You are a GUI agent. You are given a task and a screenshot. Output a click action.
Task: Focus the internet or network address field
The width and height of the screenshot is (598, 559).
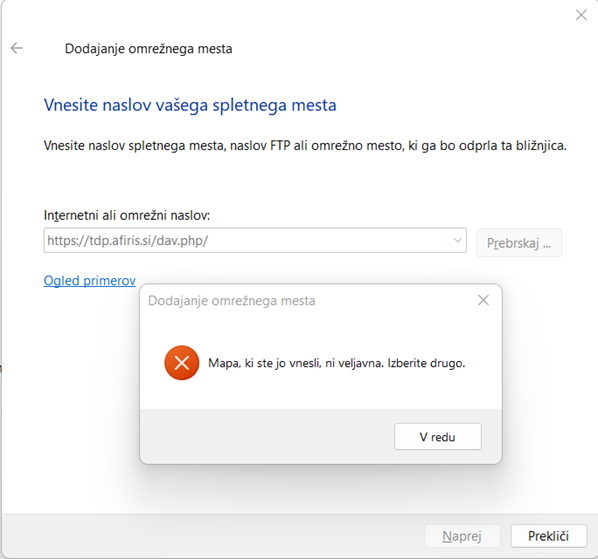point(255,240)
